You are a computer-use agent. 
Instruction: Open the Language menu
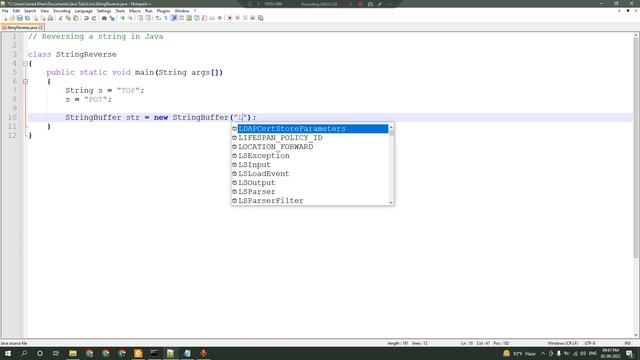point(83,11)
